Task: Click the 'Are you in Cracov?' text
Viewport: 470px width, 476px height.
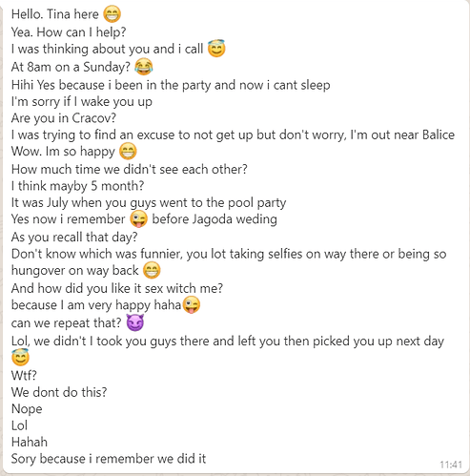Action: [x=64, y=118]
